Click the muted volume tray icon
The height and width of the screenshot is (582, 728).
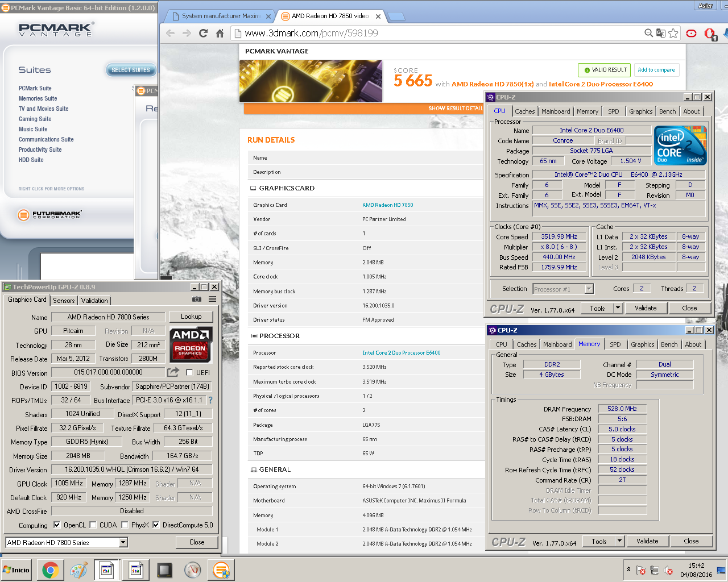tap(668, 570)
